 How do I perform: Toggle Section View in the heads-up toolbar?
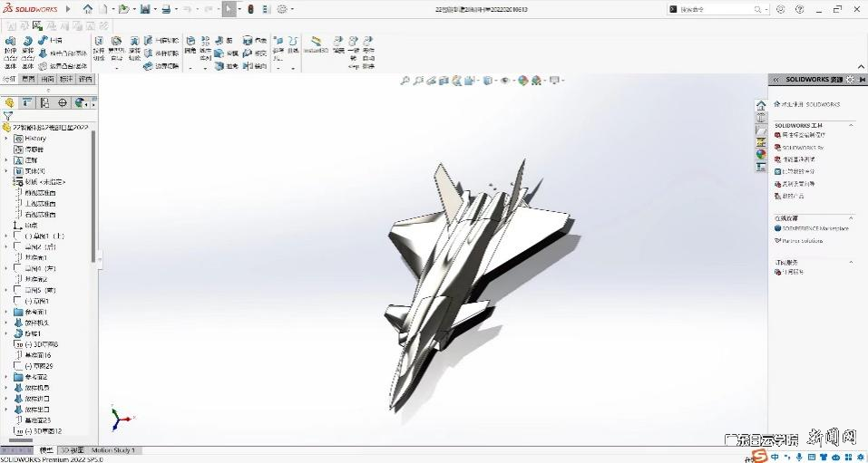(443, 81)
